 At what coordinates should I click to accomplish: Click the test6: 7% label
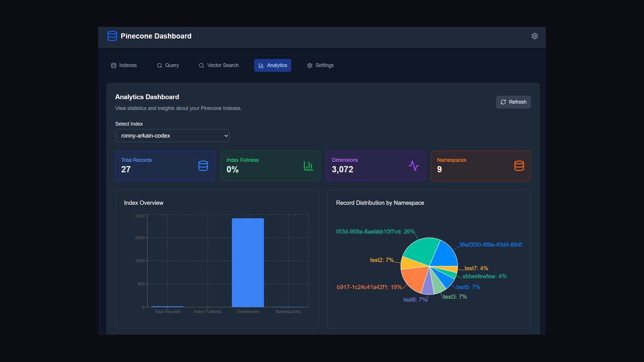[x=415, y=300]
